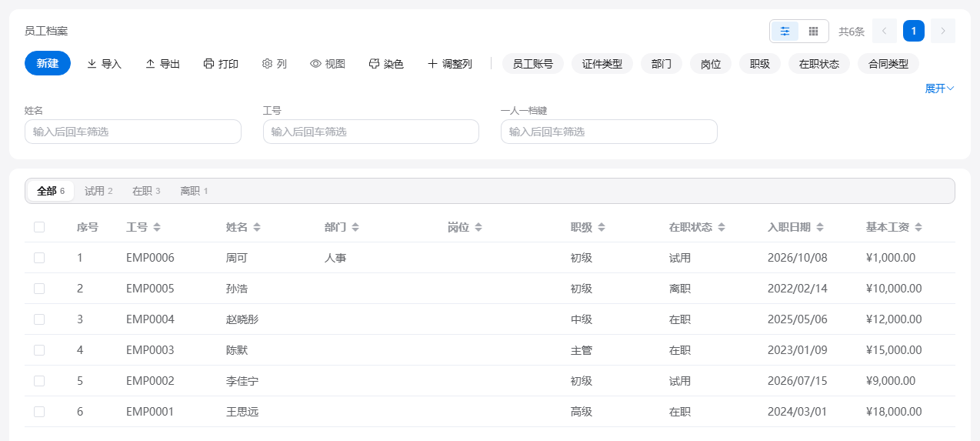Screen dimensions: 980x441
Task: Click the salary ¥1,000.00
Action: (x=891, y=258)
